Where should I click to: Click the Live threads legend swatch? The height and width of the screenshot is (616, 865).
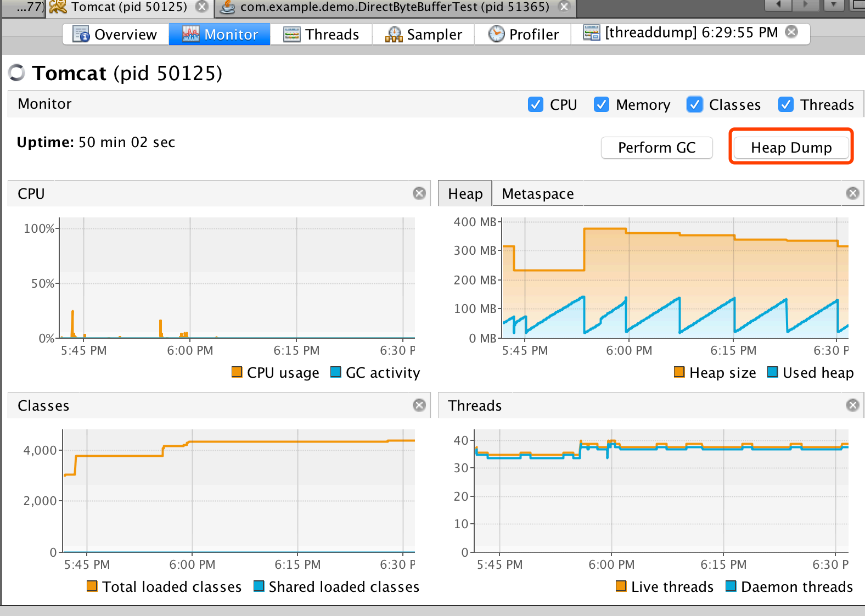[x=621, y=586]
